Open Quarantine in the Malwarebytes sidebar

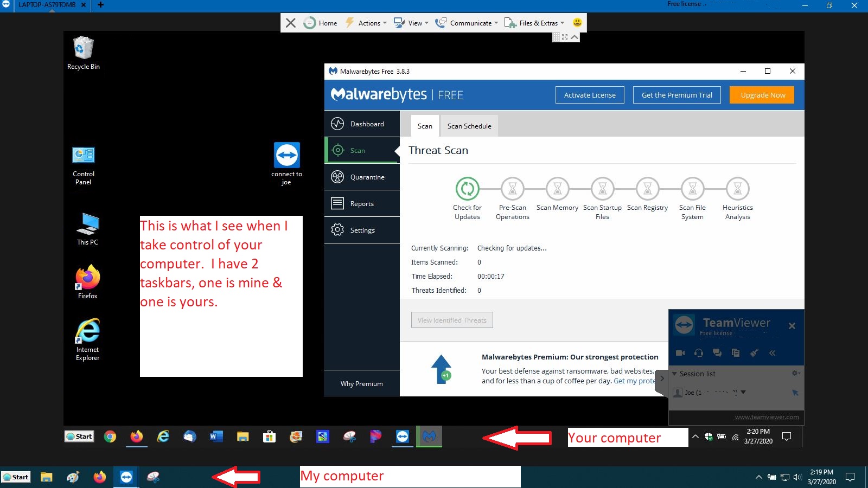pyautogui.click(x=362, y=177)
